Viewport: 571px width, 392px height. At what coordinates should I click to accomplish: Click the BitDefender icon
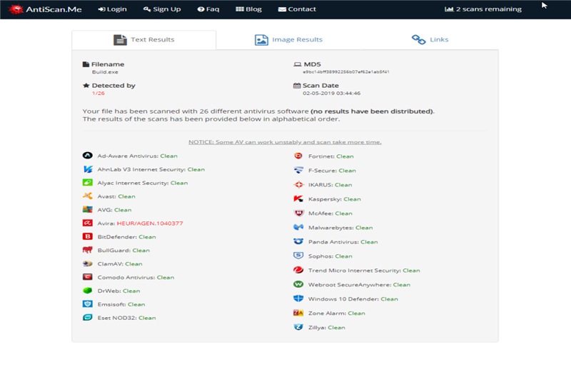[x=87, y=236]
